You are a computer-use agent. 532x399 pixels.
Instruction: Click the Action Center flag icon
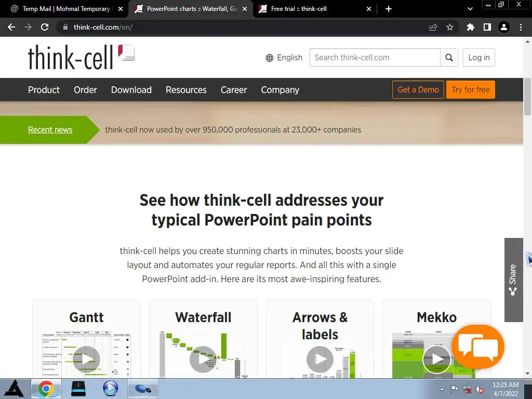[454, 389]
